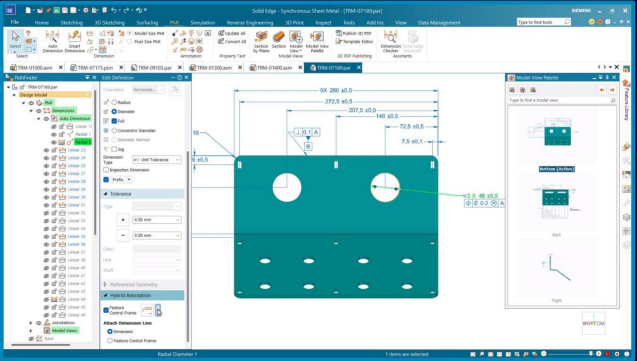Open the Inspect ribbon tab
This screenshot has width=637, height=361.
(323, 23)
